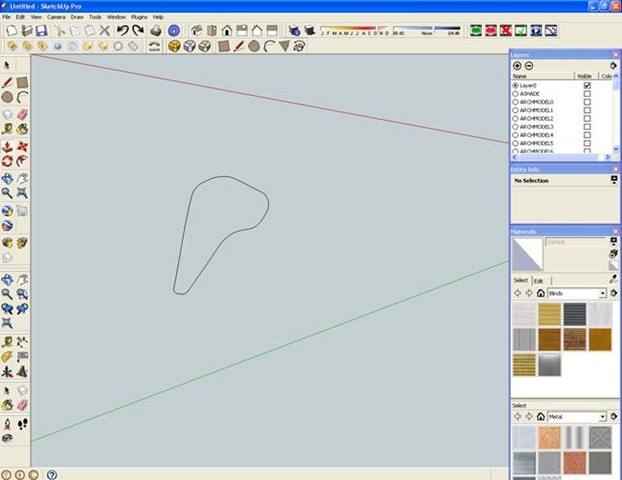Viewport: 622px width, 480px height.
Task: Select the Rectangle tool in left toolbar
Action: (22, 82)
